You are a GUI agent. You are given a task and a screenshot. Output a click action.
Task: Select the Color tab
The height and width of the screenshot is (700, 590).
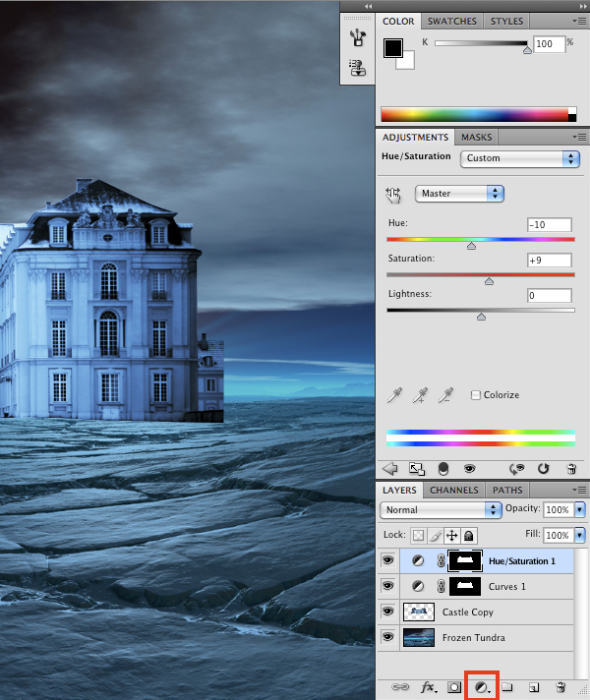(x=398, y=21)
